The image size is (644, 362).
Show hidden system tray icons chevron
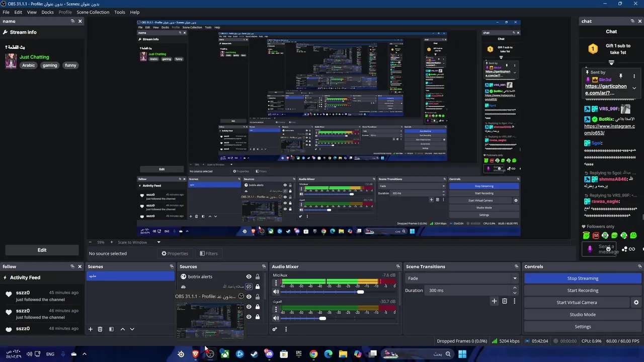click(85, 354)
